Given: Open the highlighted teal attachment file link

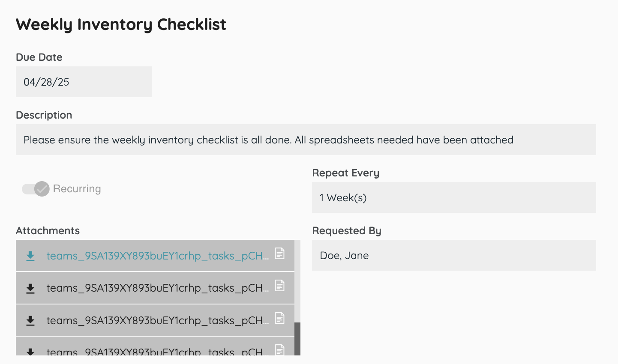Looking at the screenshot, I should click(x=158, y=256).
